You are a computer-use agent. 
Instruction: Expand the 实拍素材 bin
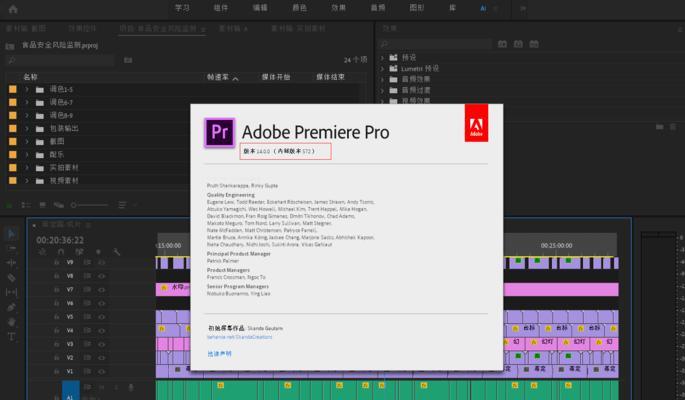tap(27, 168)
